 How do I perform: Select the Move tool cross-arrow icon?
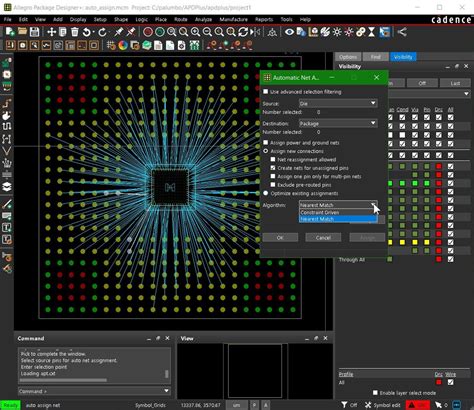(51, 32)
